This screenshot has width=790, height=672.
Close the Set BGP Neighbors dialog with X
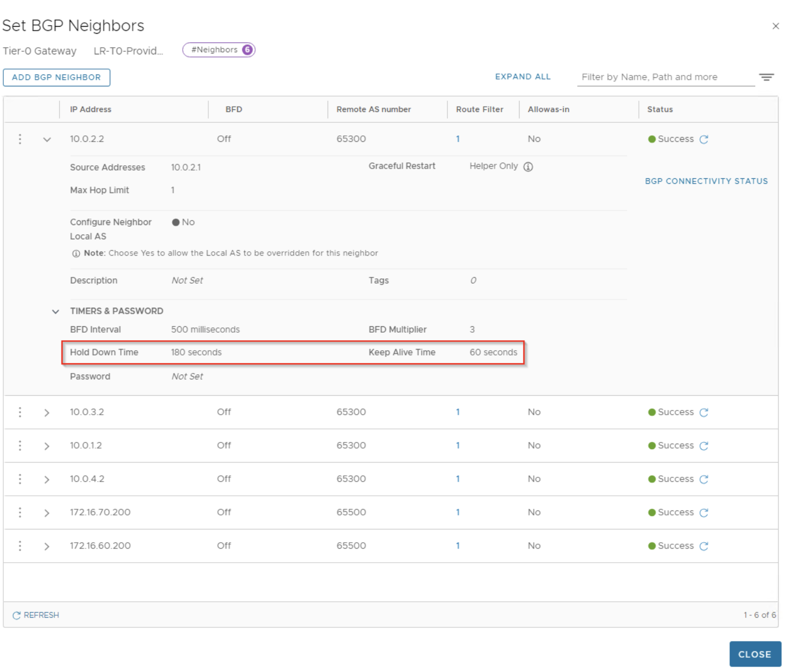(775, 26)
